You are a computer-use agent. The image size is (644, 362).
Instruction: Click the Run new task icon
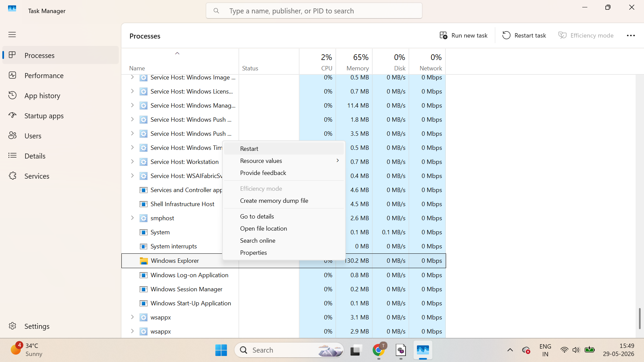[443, 35]
